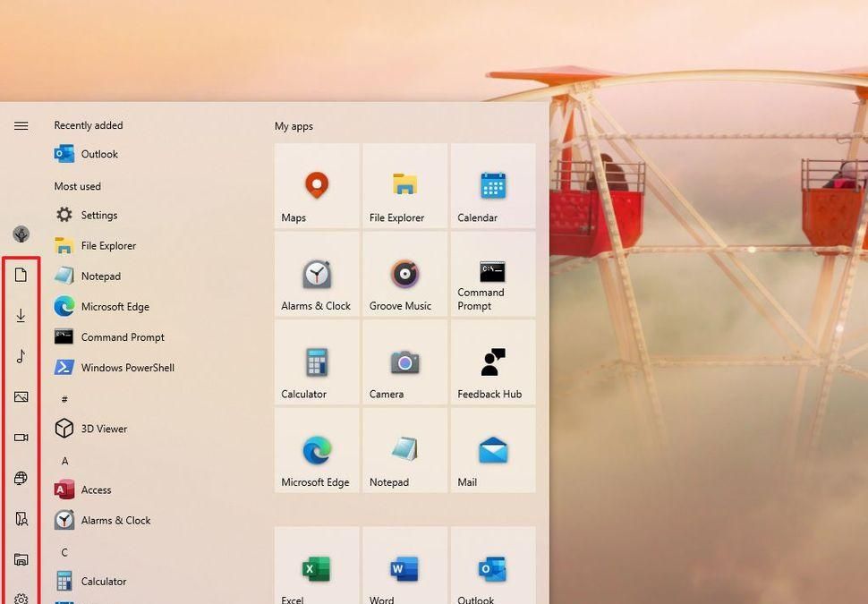Expand the Start menu hamburger
Screen dimensions: 868x604
(x=21, y=125)
